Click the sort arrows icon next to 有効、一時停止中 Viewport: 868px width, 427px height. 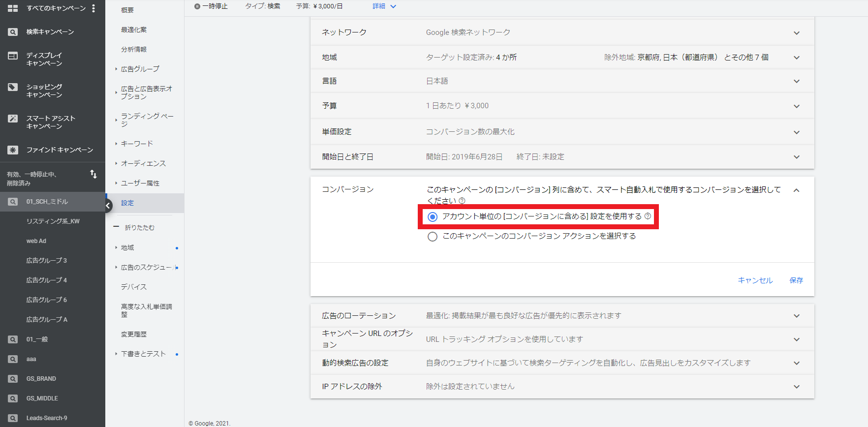(x=93, y=174)
